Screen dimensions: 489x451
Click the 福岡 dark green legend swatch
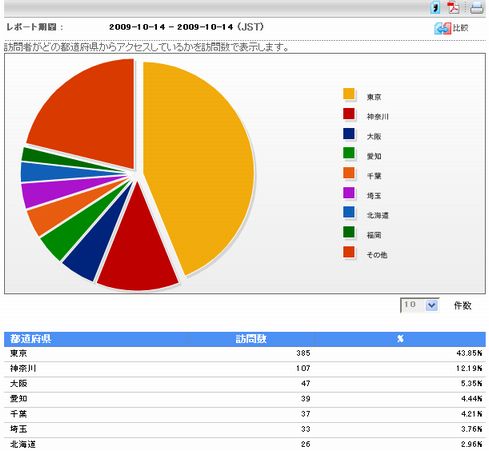[x=349, y=232]
